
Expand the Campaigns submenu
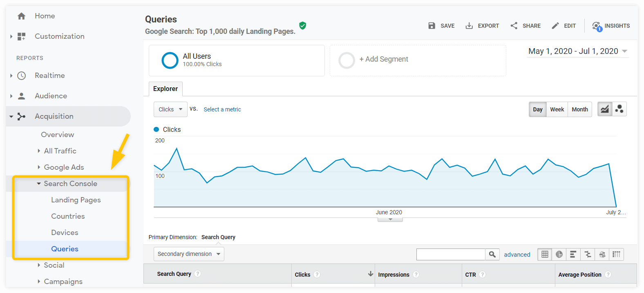(39, 282)
